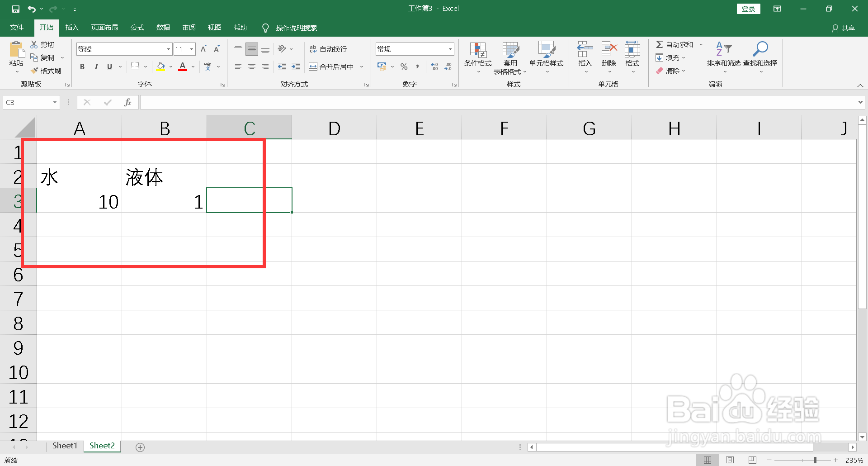Toggle Underline formatting

[x=109, y=67]
